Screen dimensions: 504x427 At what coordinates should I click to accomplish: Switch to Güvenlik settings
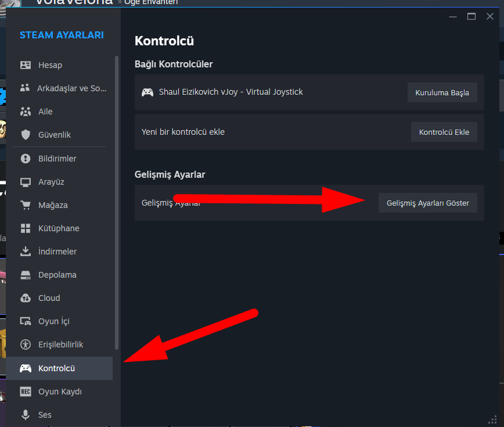pos(59,135)
